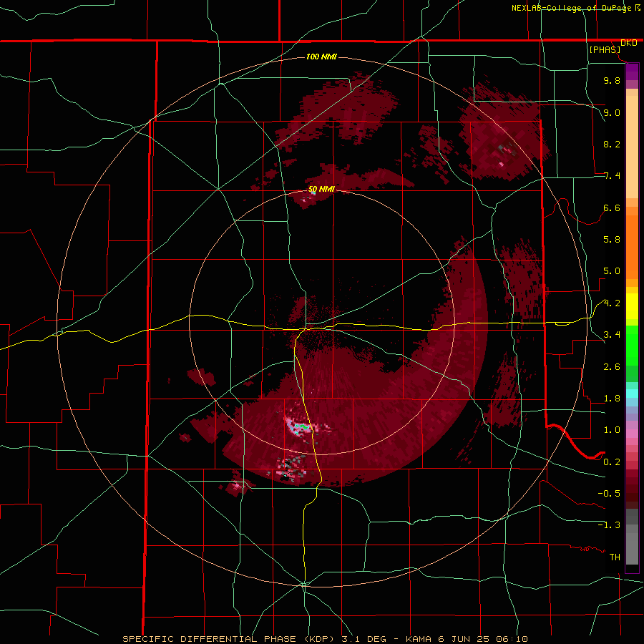Viewport: 644px width, 644px height.
Task: Click the 4.2 legend value
Action: pos(612,303)
